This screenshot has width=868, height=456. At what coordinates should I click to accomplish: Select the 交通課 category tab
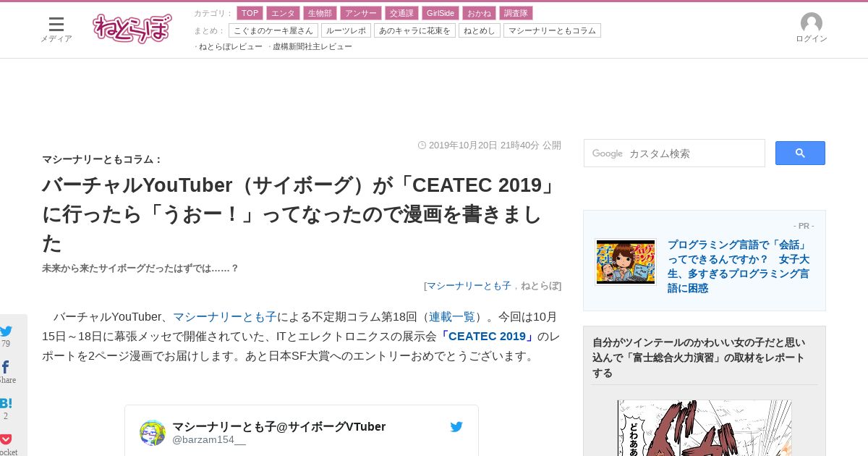coord(401,13)
